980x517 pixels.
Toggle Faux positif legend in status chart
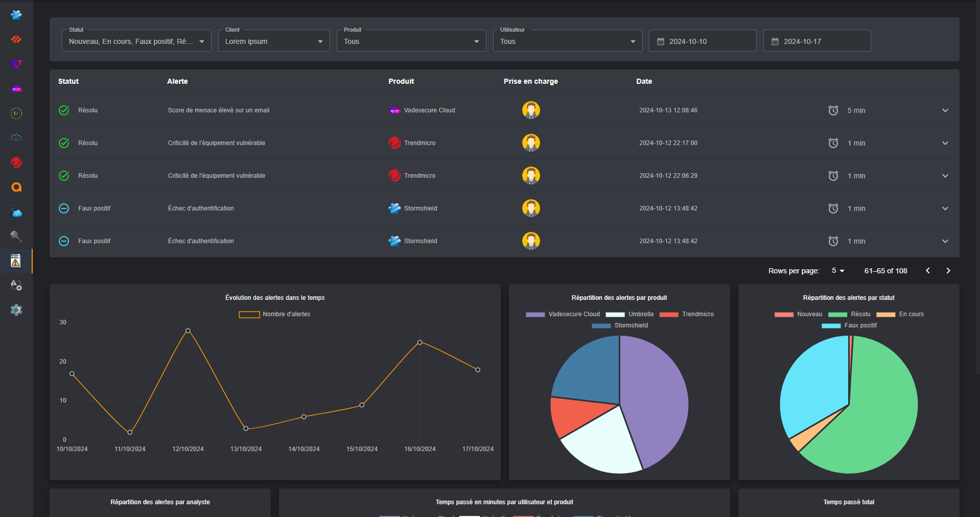[x=849, y=325]
